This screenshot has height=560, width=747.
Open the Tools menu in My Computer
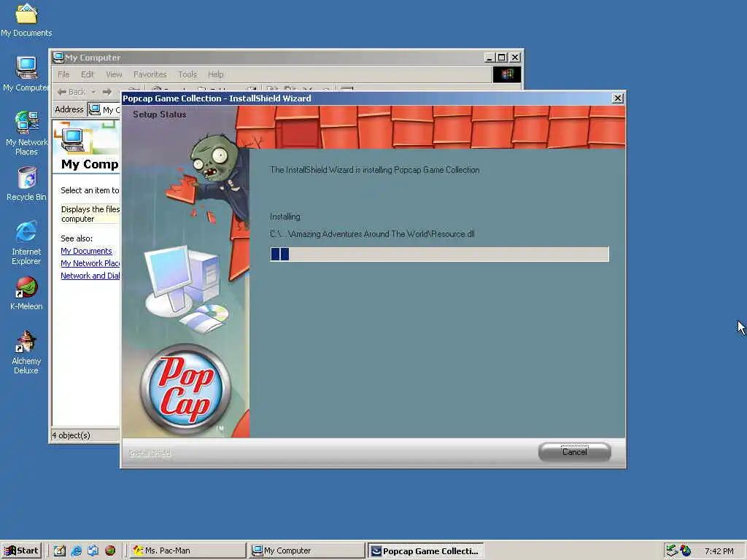click(187, 74)
